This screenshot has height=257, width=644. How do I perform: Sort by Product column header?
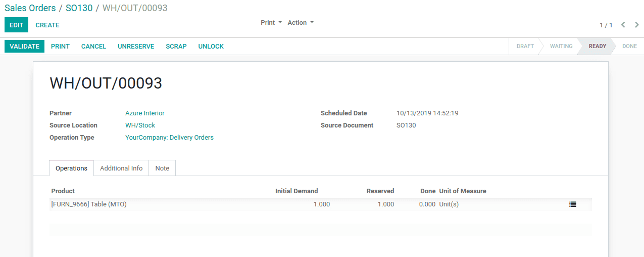click(x=63, y=191)
